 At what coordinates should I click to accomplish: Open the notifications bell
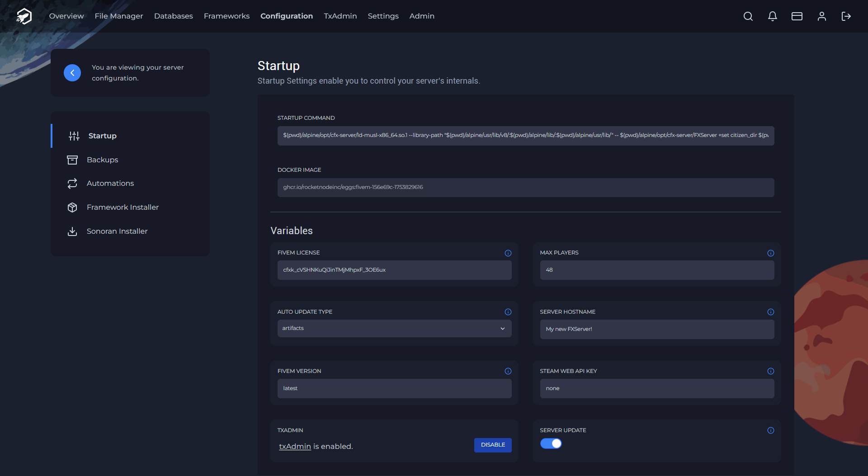tap(773, 16)
